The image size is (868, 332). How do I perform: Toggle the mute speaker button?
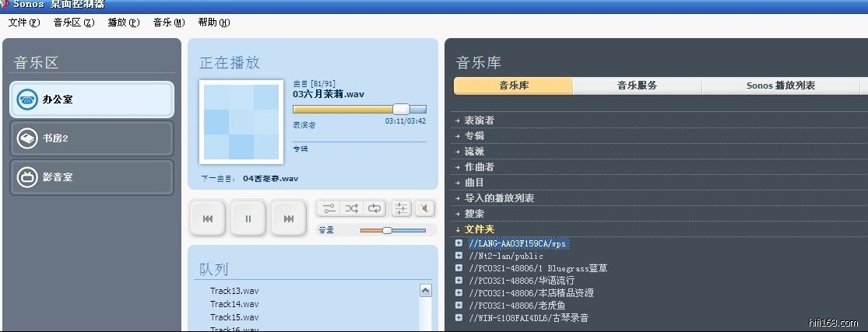point(425,208)
